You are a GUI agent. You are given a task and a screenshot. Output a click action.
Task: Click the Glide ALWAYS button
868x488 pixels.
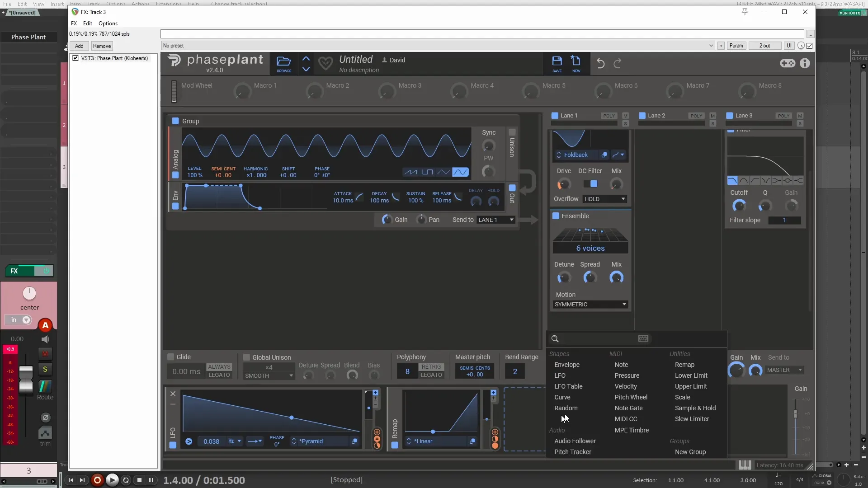(219, 367)
